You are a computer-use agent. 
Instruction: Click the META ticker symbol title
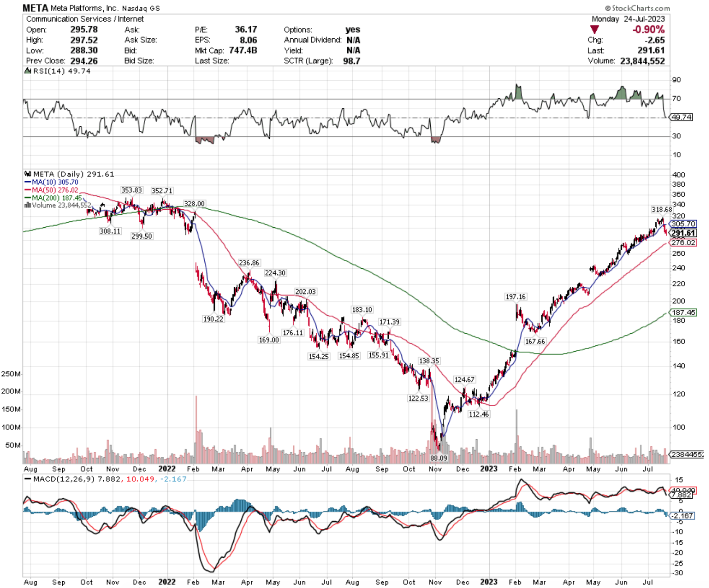coord(35,8)
